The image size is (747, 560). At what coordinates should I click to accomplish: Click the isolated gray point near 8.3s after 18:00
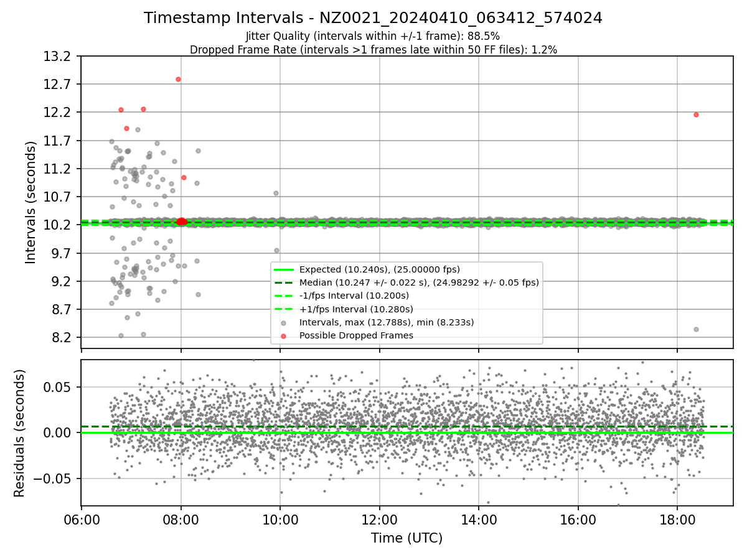[696, 329]
